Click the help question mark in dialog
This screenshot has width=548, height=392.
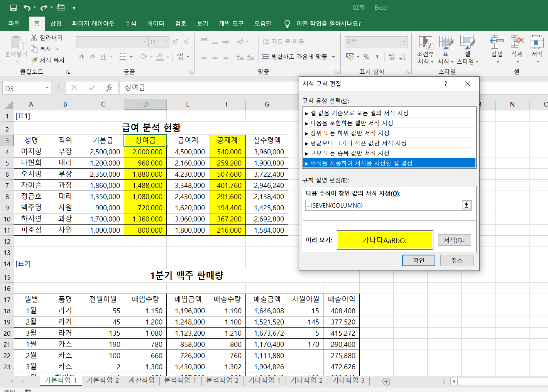[445, 84]
